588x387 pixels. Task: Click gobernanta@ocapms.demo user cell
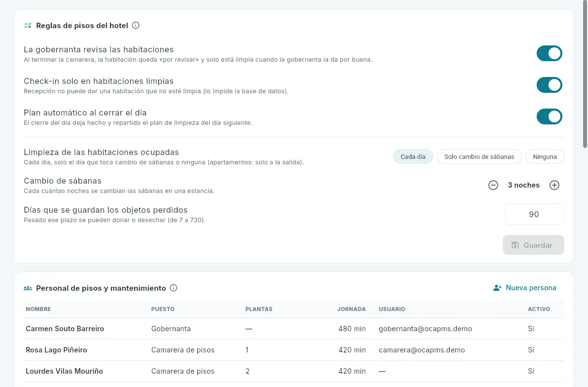point(425,329)
